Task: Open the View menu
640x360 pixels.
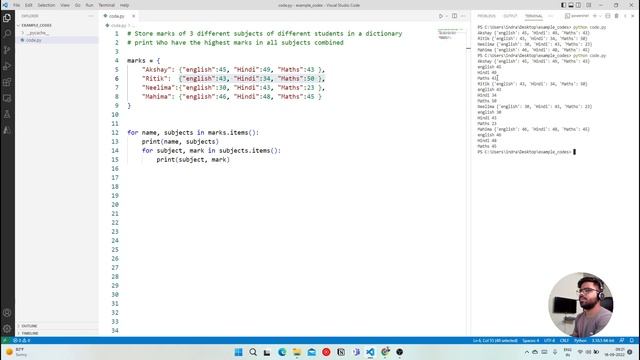Action: [x=65, y=5]
